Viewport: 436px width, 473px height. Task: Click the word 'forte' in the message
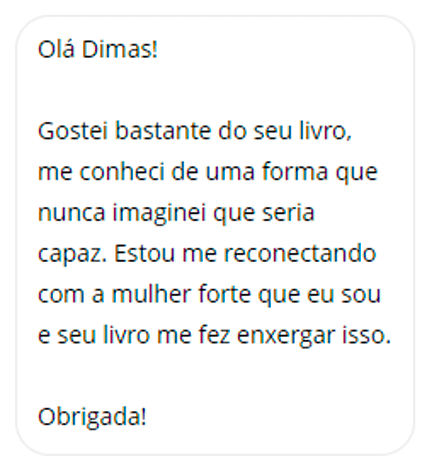click(x=225, y=294)
